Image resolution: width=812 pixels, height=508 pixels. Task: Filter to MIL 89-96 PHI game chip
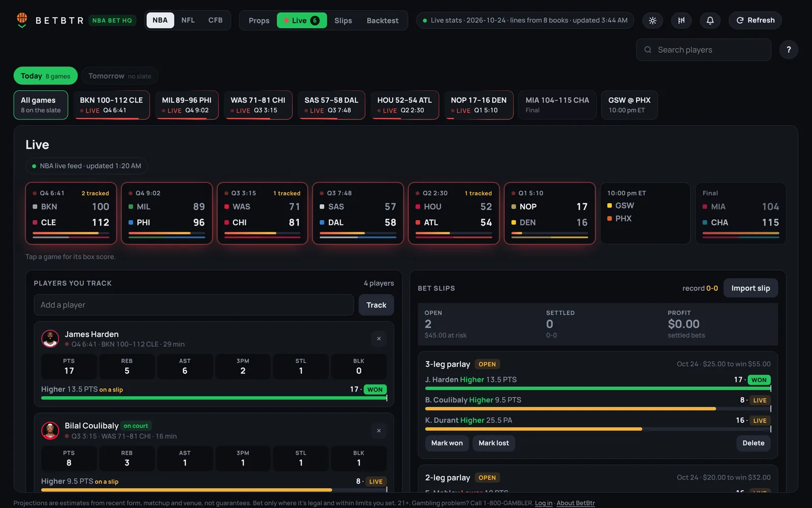pos(186,105)
